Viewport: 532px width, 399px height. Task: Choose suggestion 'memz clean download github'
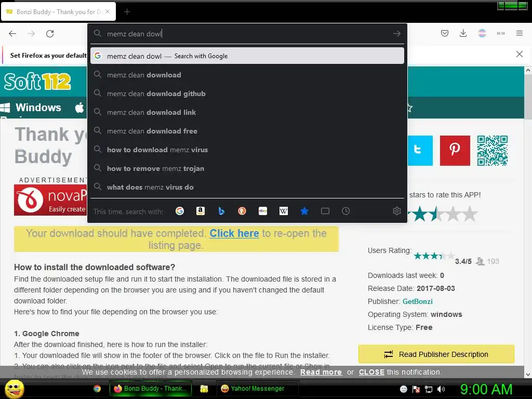247,94
